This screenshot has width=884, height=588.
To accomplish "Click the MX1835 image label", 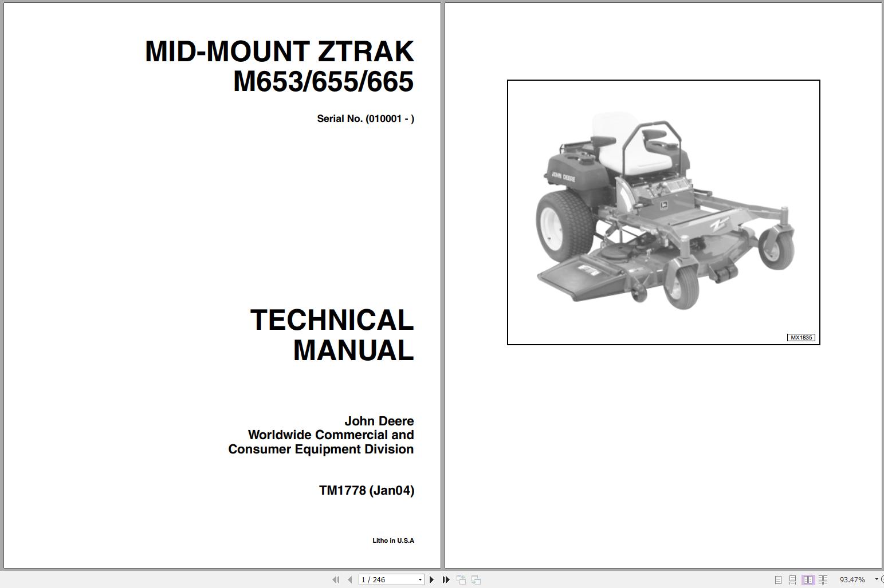I will click(x=801, y=337).
